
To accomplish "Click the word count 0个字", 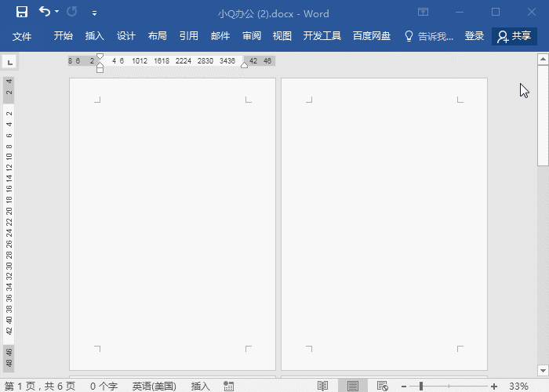I will (x=104, y=386).
